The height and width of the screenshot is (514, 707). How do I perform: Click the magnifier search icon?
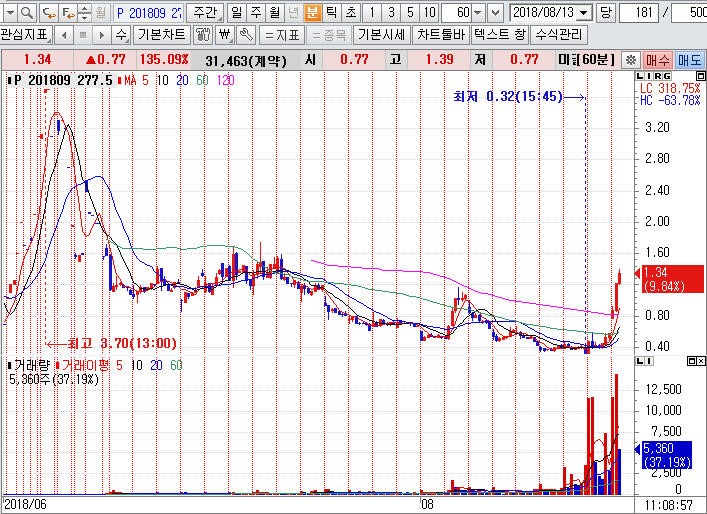(27, 13)
